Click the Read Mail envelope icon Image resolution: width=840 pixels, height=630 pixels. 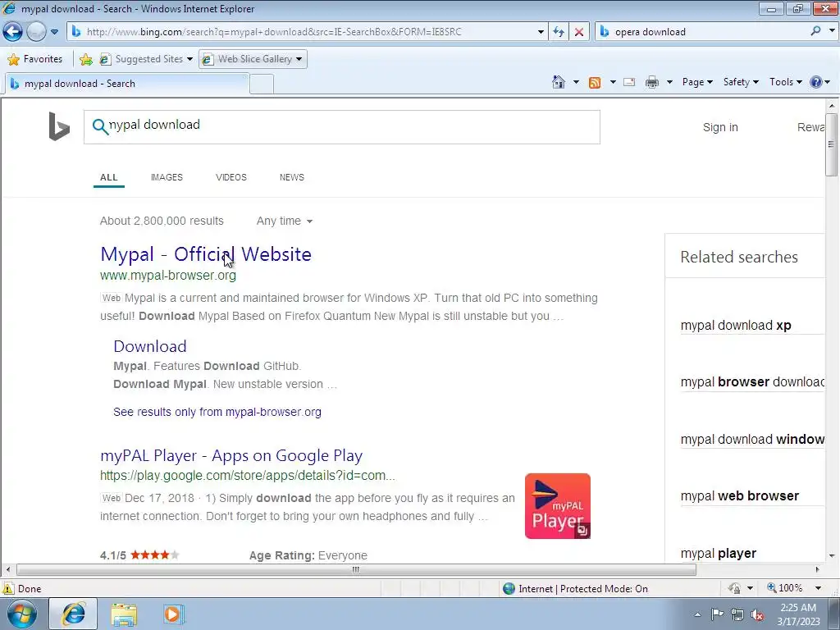pyautogui.click(x=629, y=82)
